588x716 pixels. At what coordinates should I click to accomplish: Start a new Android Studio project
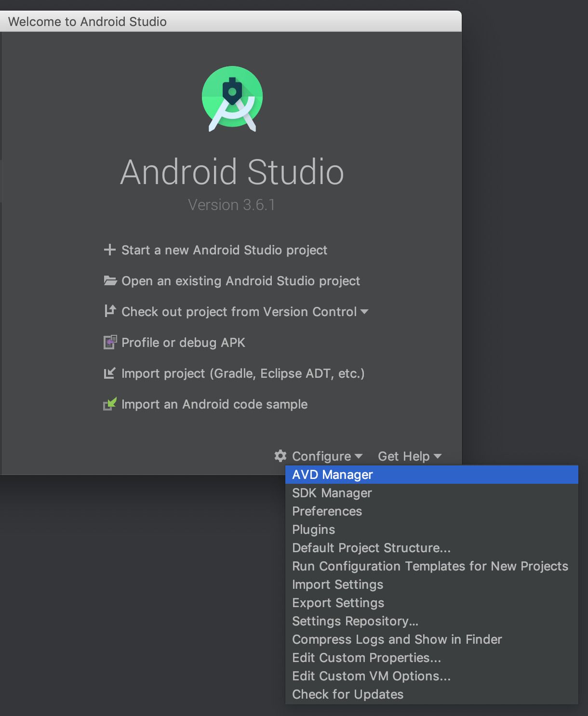click(x=224, y=250)
